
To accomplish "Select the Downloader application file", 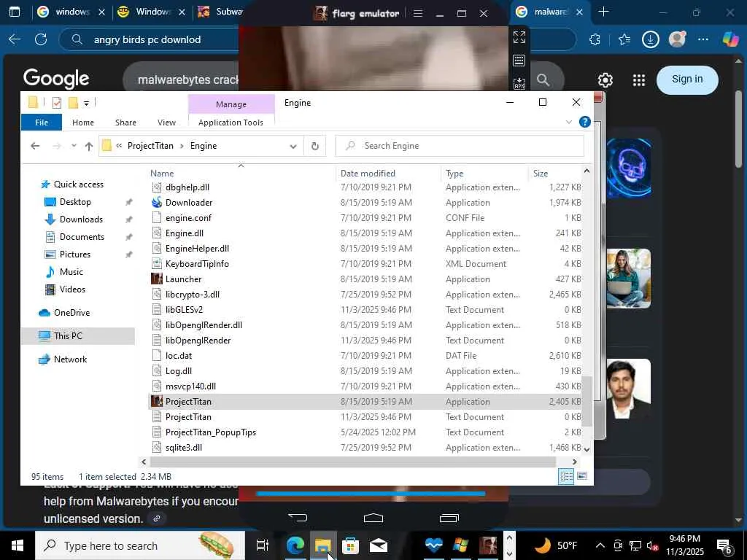I will click(x=189, y=203).
